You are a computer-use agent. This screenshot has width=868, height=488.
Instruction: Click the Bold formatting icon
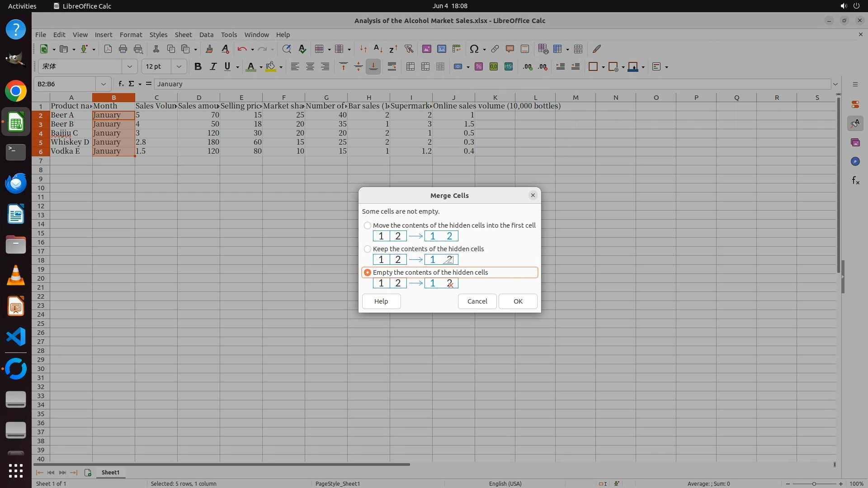[198, 67]
